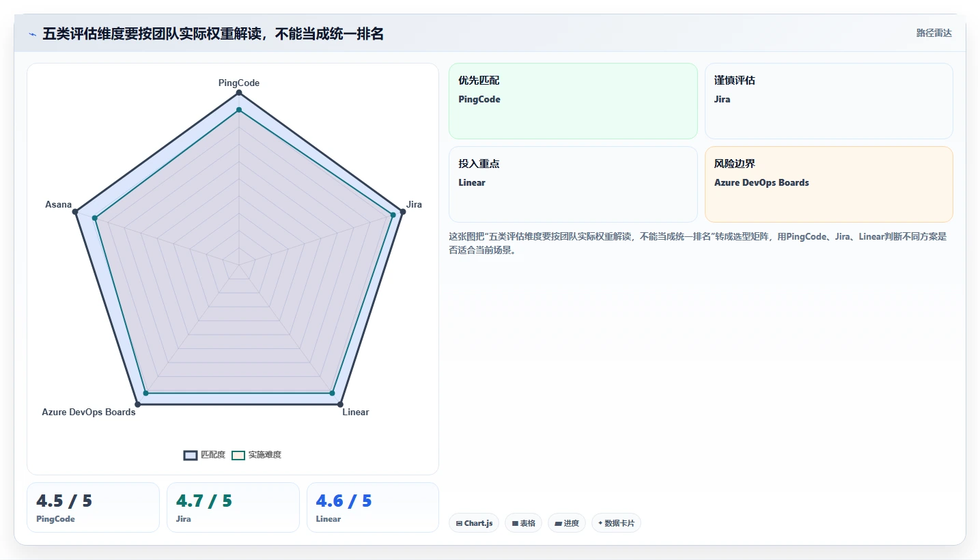Open the 谨慎评估 Jira card

828,101
